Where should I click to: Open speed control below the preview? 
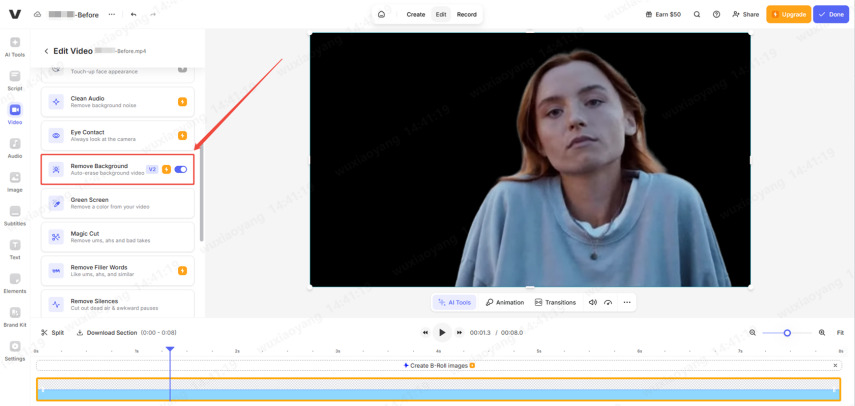pyautogui.click(x=609, y=302)
